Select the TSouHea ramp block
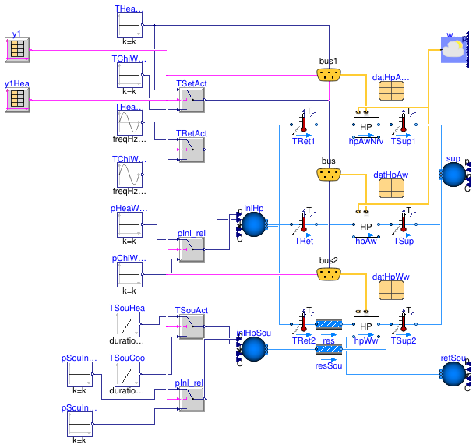Viewport: 476px width, 448px height. click(x=128, y=324)
